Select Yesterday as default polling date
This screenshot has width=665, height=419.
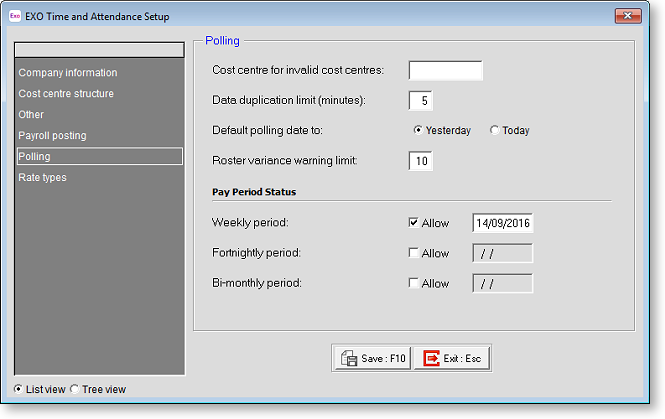coord(419,131)
